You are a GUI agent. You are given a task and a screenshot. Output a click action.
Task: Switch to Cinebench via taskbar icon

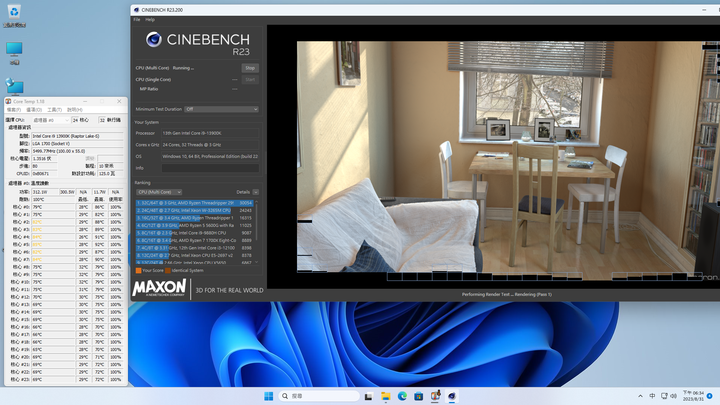tap(452, 396)
